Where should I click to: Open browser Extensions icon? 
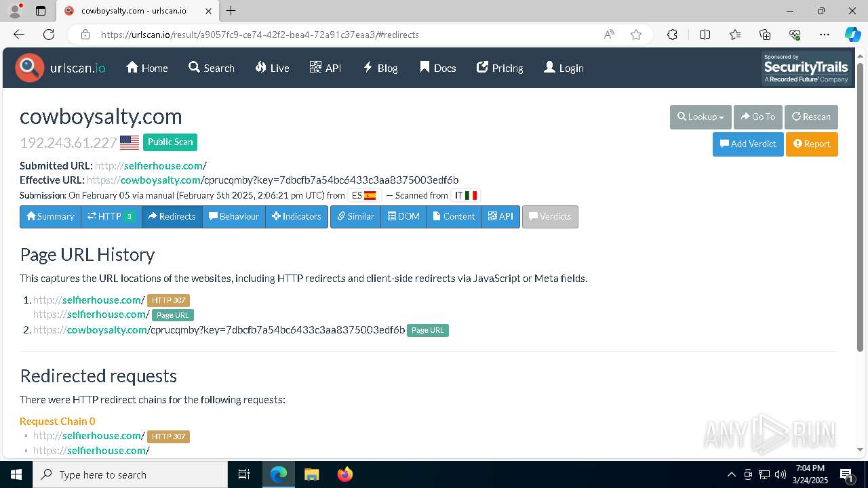pos(672,35)
